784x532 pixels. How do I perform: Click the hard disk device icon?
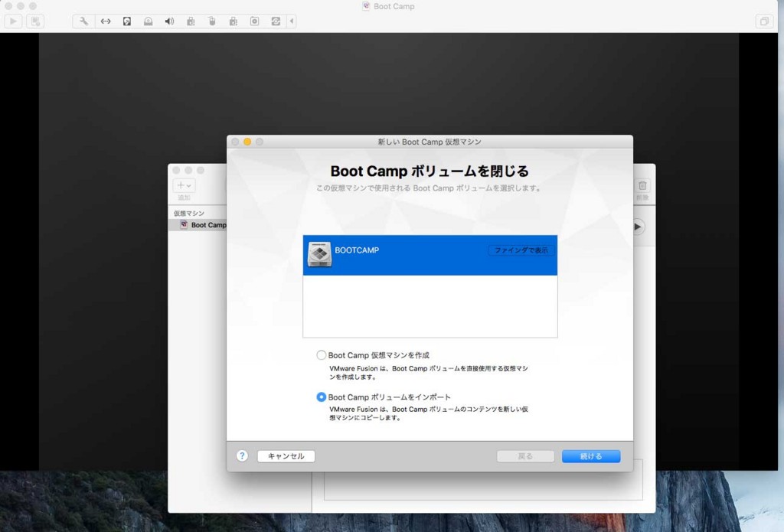coord(126,21)
